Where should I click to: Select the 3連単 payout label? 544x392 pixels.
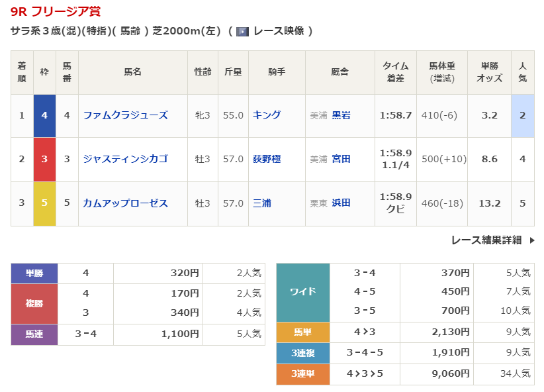coord(302,374)
